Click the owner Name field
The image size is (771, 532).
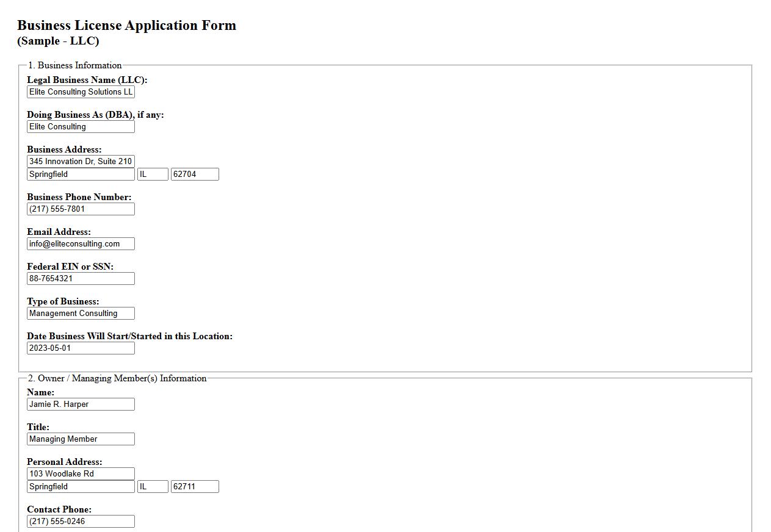click(x=81, y=404)
